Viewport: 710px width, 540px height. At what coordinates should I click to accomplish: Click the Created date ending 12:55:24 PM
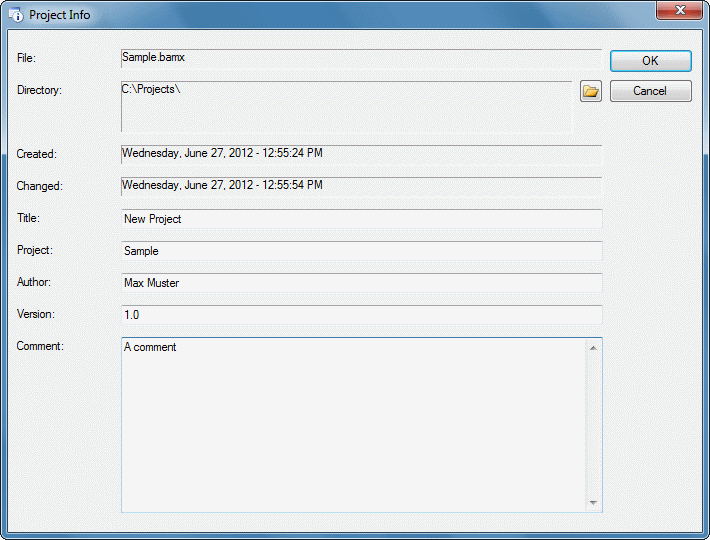coord(361,154)
